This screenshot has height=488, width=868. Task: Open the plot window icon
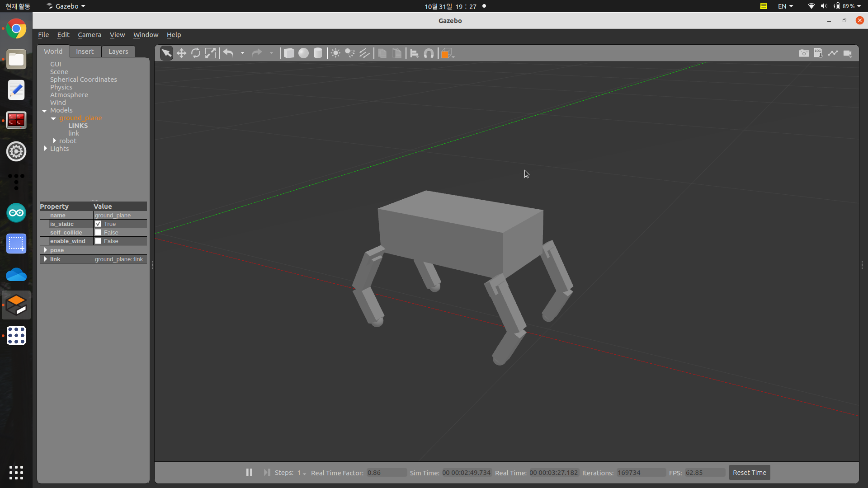pyautogui.click(x=833, y=53)
